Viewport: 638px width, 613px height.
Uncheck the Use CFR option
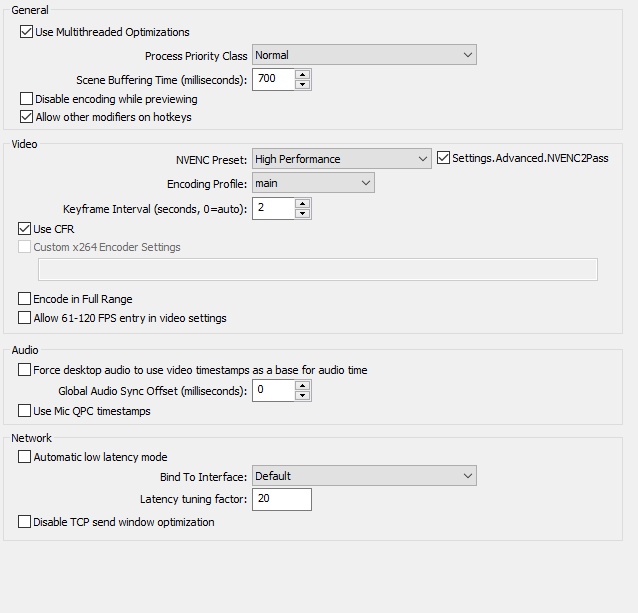(x=24, y=229)
